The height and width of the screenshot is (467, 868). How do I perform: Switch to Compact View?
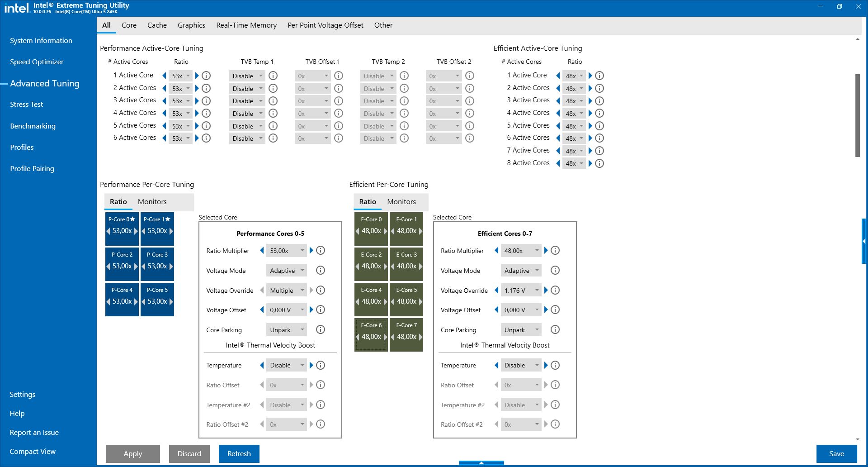[33, 452]
